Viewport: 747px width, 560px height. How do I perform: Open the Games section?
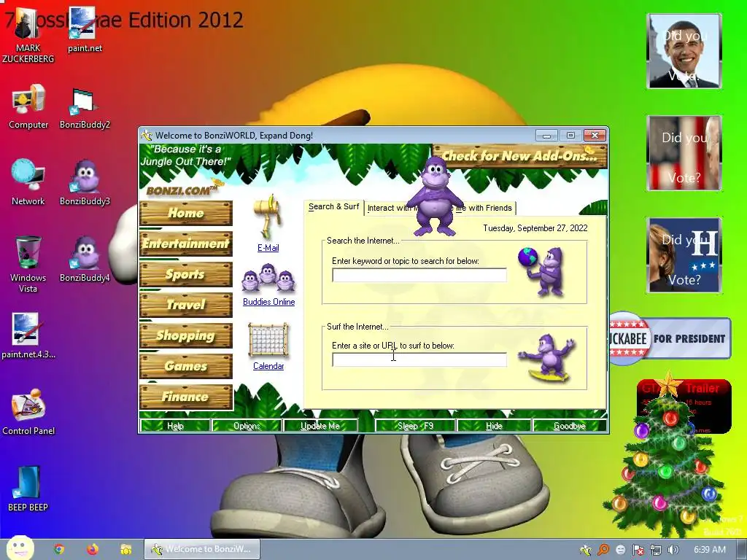[x=186, y=366]
